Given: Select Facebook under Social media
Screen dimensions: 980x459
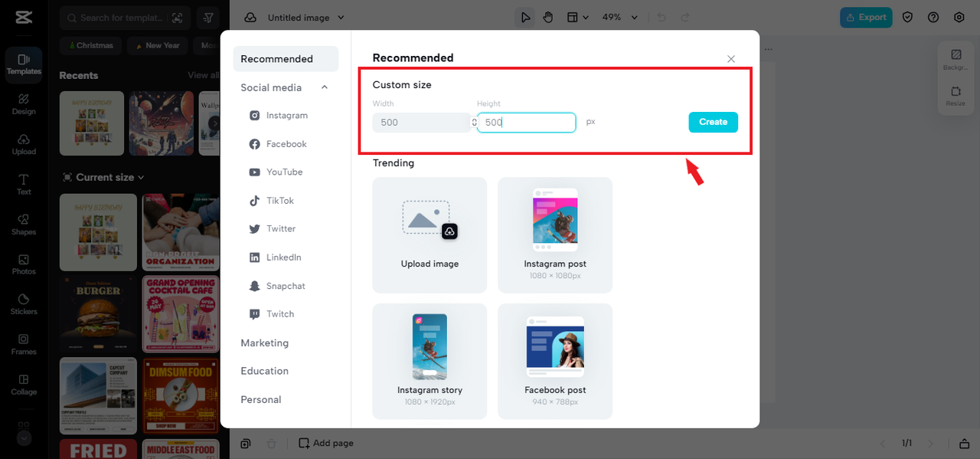Looking at the screenshot, I should click(x=278, y=144).
